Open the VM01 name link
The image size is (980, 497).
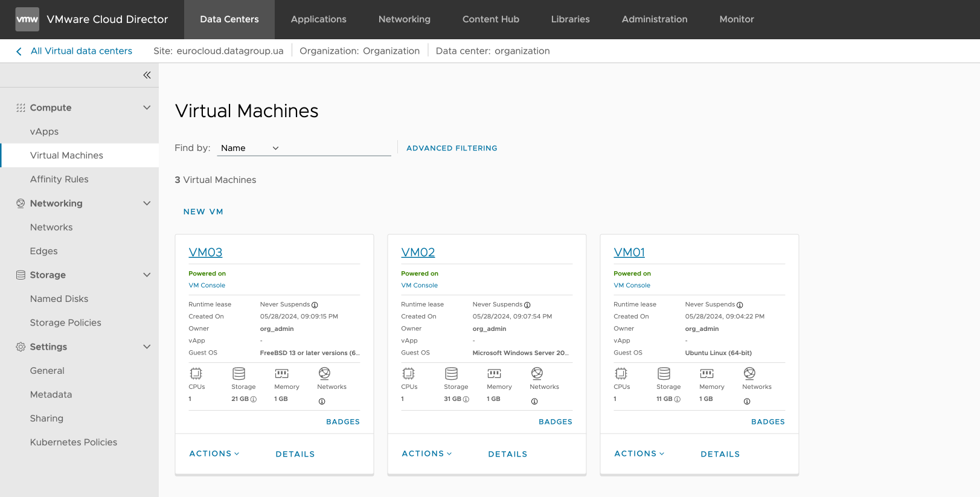coord(629,252)
